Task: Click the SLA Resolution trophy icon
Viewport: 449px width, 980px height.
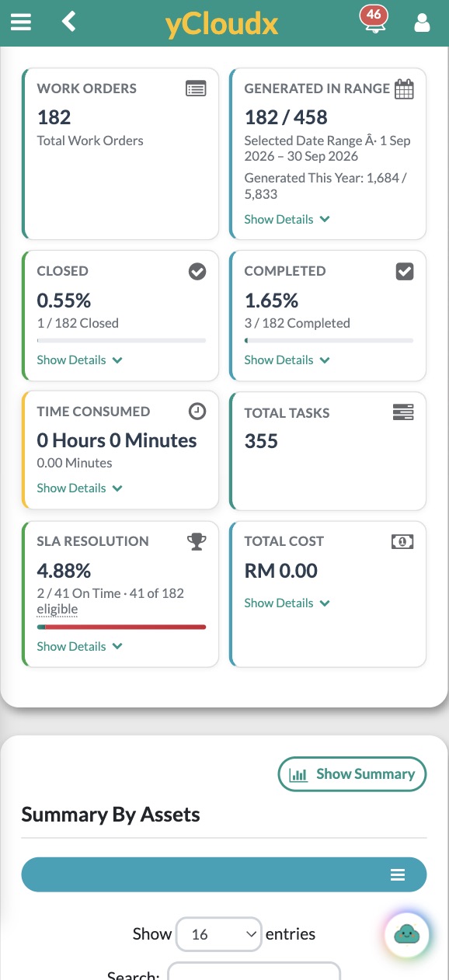Action: tap(197, 541)
